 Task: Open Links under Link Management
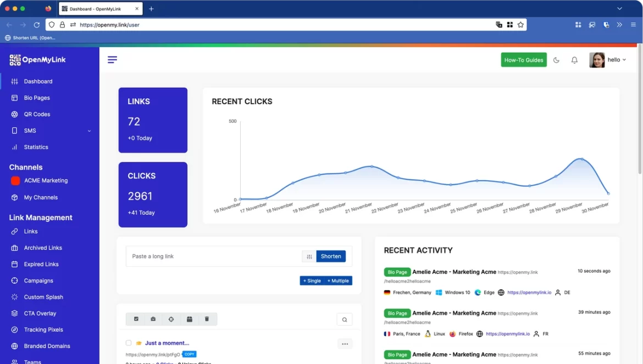30,231
